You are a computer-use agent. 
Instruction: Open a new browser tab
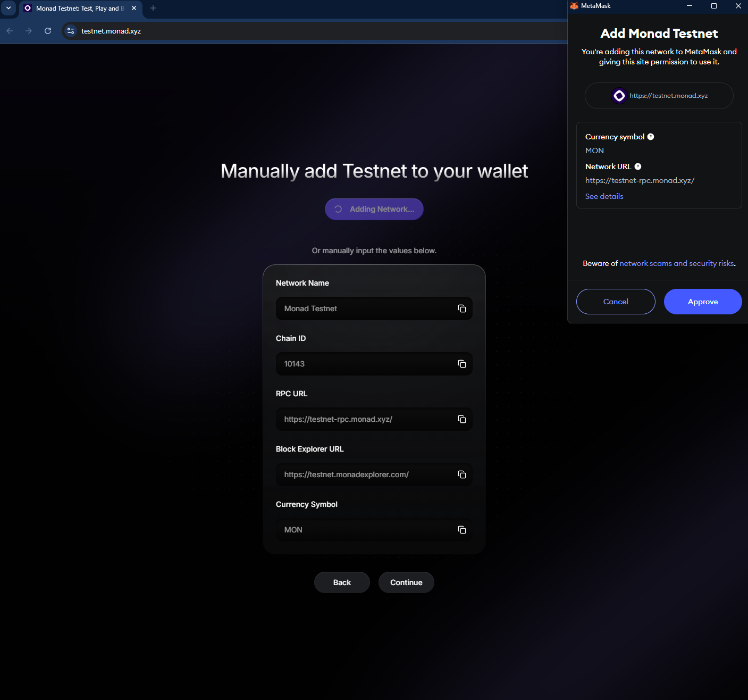coord(153,8)
